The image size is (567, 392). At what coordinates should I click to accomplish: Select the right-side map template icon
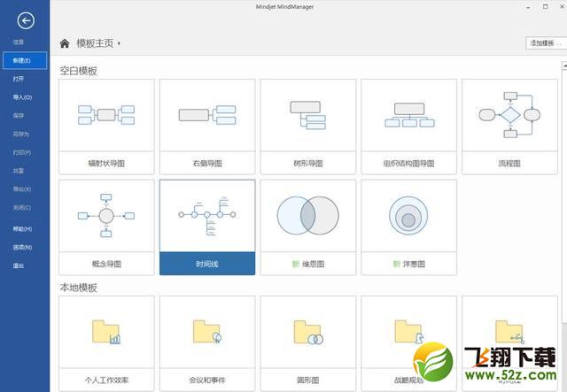[207, 115]
